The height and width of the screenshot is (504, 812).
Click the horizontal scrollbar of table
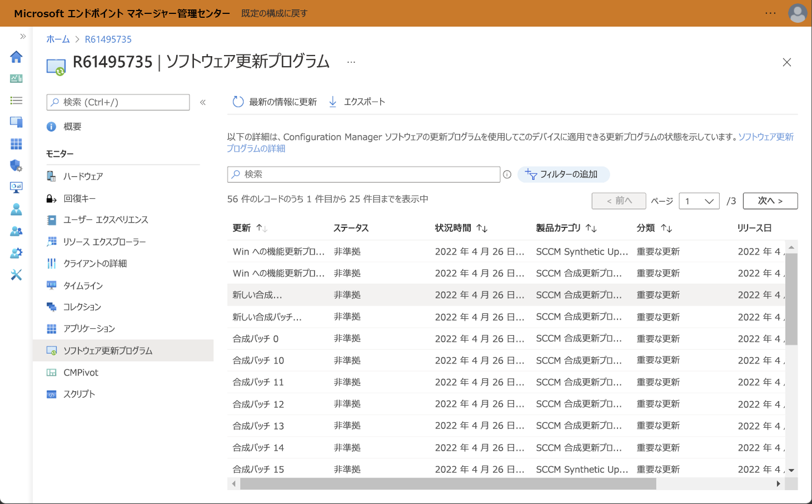click(x=448, y=484)
